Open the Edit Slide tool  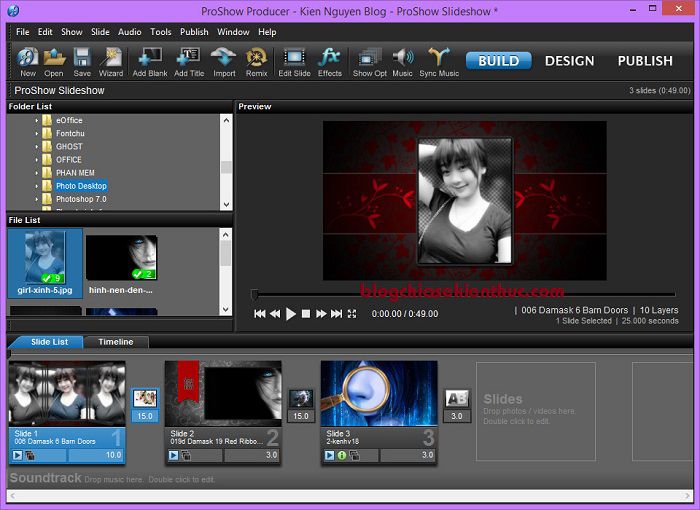[294, 62]
